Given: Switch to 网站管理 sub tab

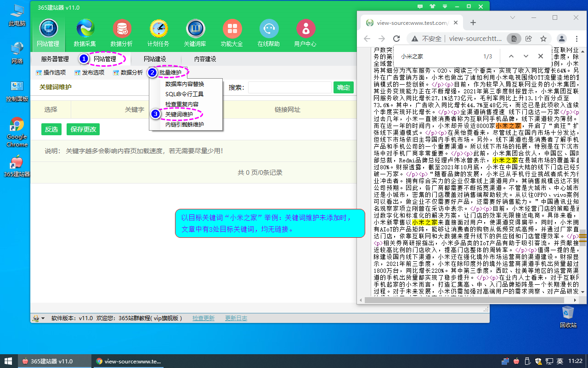Looking at the screenshot, I should pos(105,59).
